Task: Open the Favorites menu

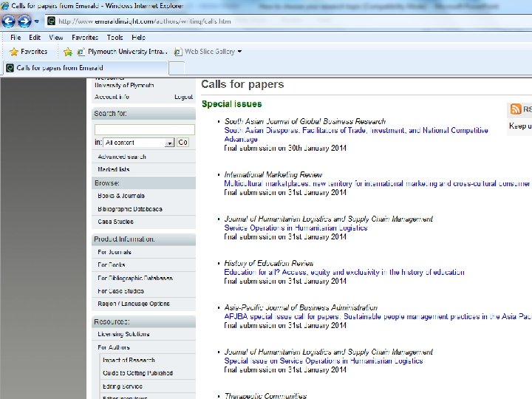Action: [x=85, y=38]
